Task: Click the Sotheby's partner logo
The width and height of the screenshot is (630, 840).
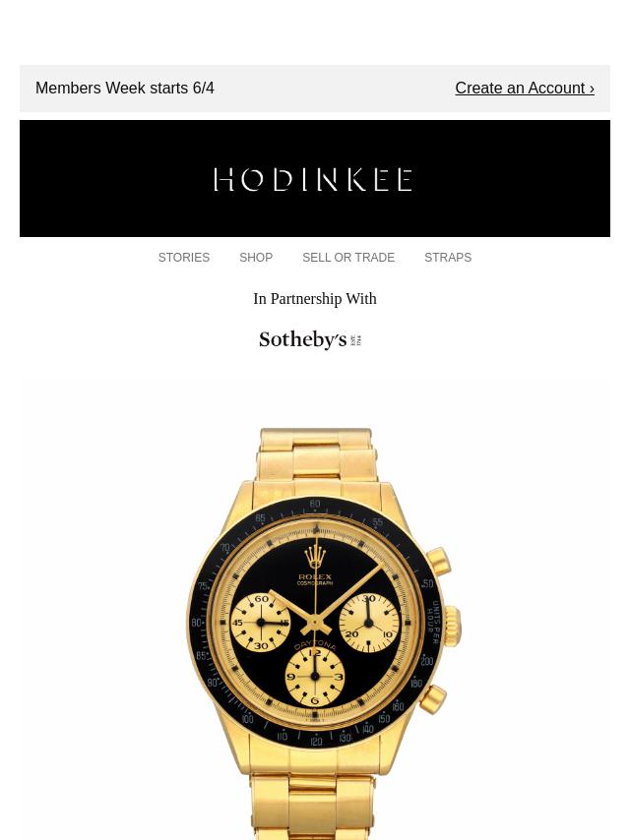Action: (x=310, y=339)
